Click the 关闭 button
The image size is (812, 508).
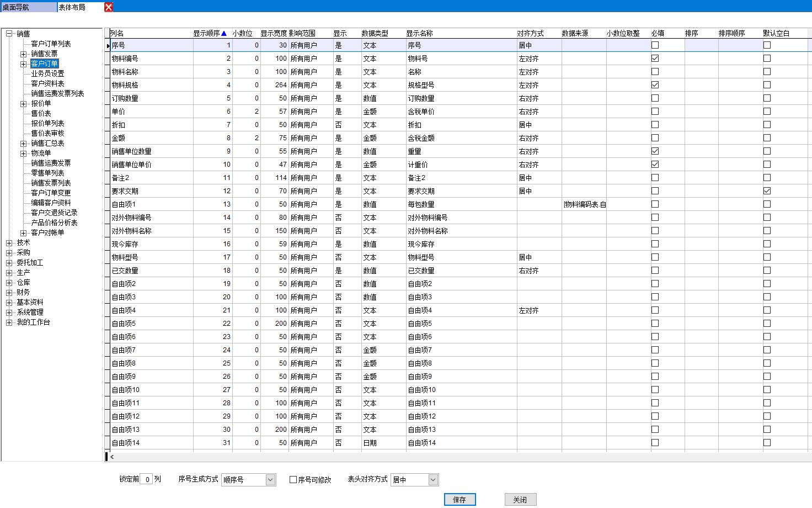520,499
